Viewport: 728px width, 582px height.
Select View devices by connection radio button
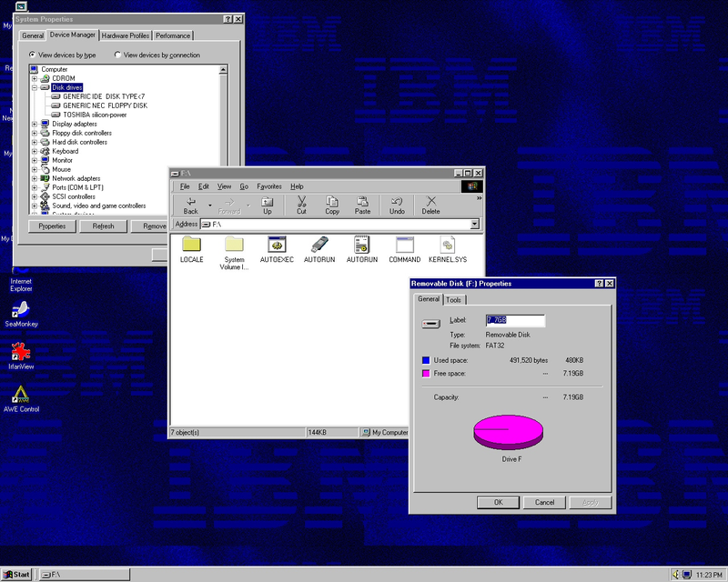pyautogui.click(x=117, y=55)
